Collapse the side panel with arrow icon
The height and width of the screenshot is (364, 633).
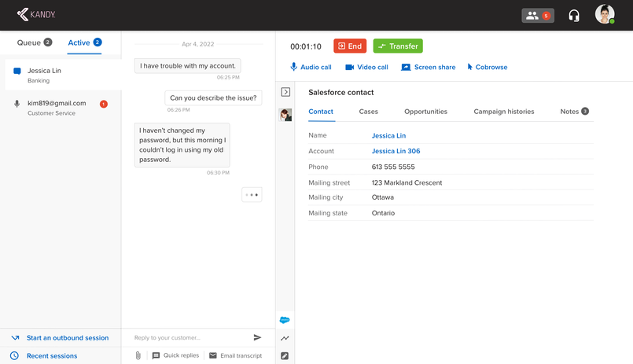(285, 92)
